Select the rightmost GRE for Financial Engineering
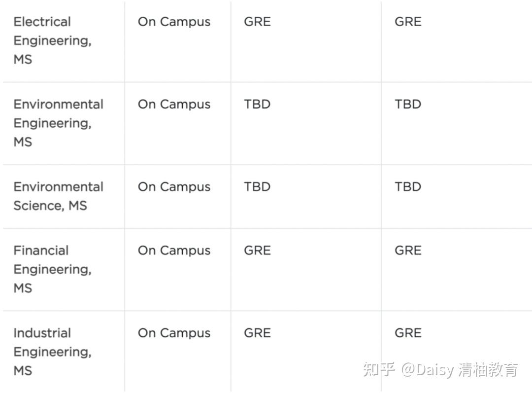Screen dimensions: 532x393 pyautogui.click(x=408, y=250)
